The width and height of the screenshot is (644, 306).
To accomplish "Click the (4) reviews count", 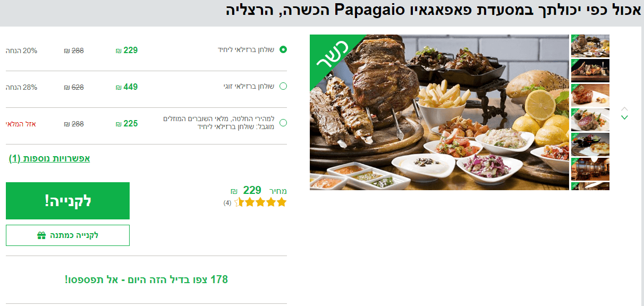I will point(227,203).
